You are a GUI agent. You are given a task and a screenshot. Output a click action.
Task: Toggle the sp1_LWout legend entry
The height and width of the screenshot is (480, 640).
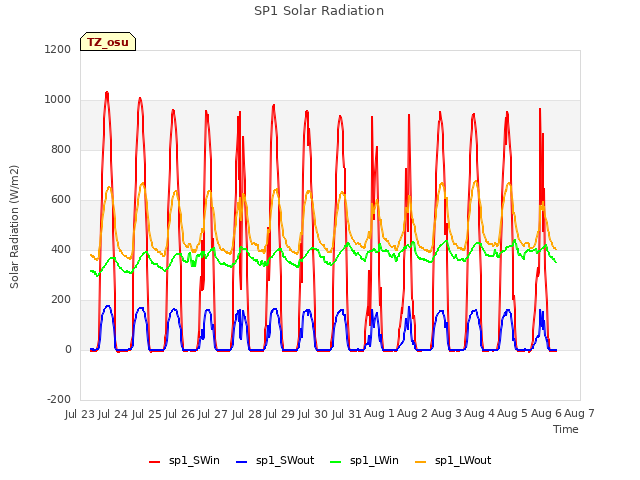point(453,461)
